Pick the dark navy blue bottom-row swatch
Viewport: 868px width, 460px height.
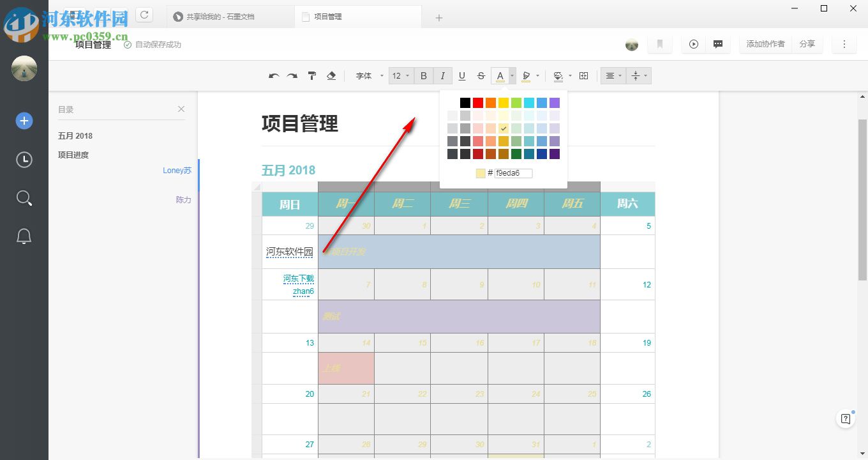542,154
